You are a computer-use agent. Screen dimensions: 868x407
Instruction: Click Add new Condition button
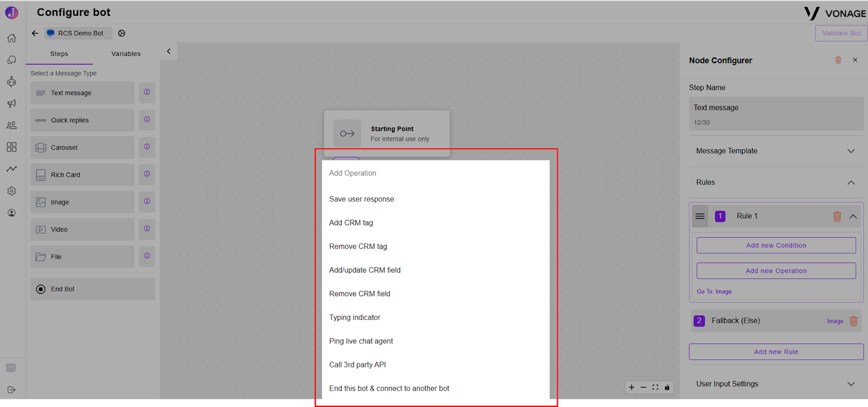(x=776, y=245)
